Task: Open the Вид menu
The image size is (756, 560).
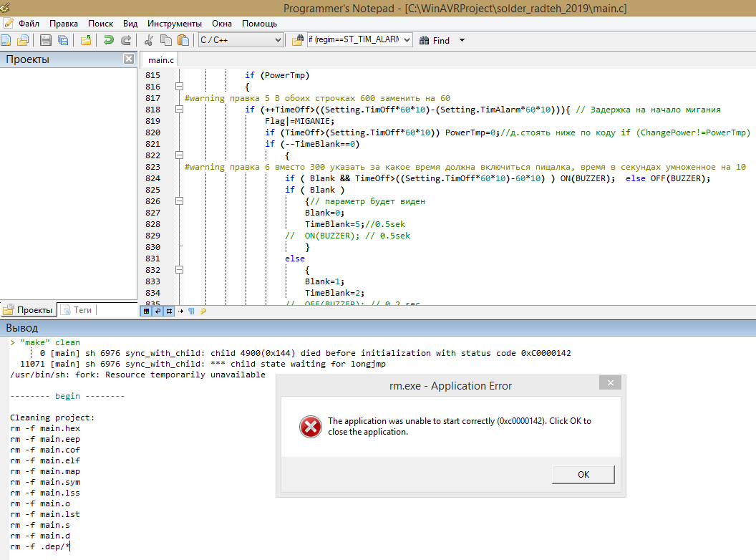Action: [x=130, y=24]
